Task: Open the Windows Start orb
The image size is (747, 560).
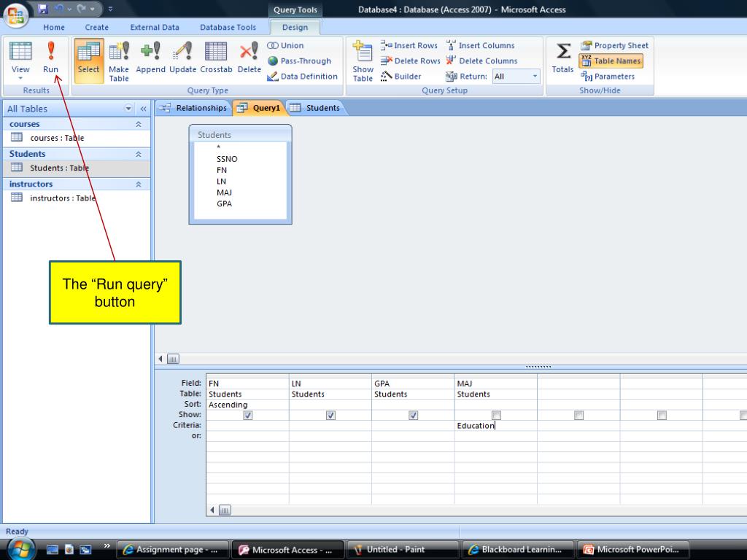Action: click(20, 548)
